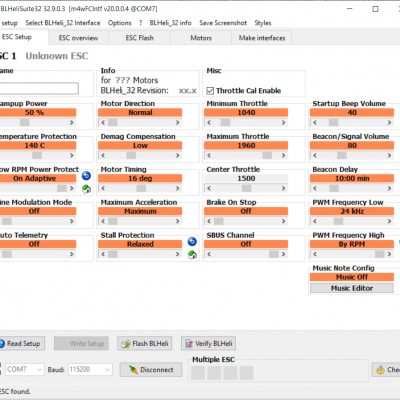Open the Options menu
This screenshot has width=400, height=400.
click(x=120, y=23)
